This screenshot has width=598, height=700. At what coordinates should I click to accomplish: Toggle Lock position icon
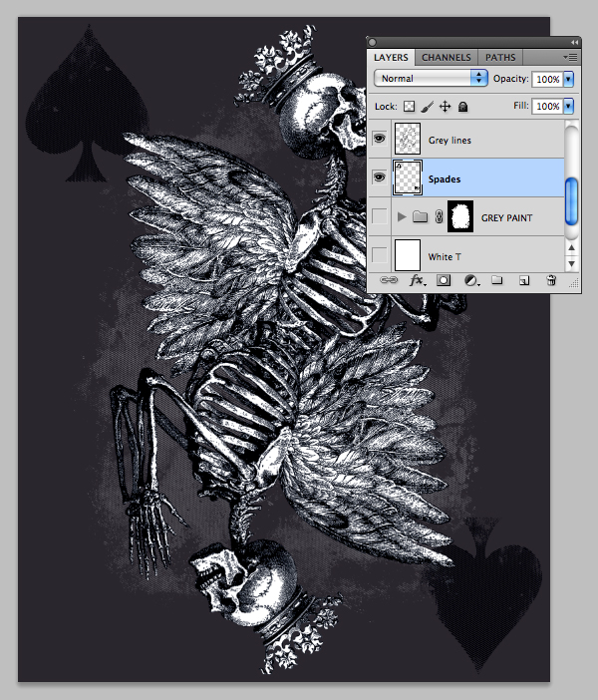tap(445, 107)
